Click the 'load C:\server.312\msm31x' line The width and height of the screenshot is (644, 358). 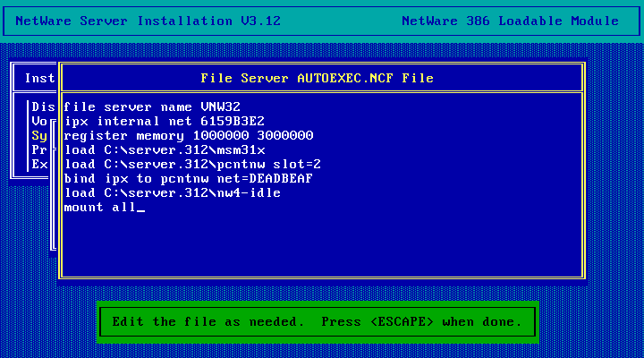pyautogui.click(x=165, y=150)
